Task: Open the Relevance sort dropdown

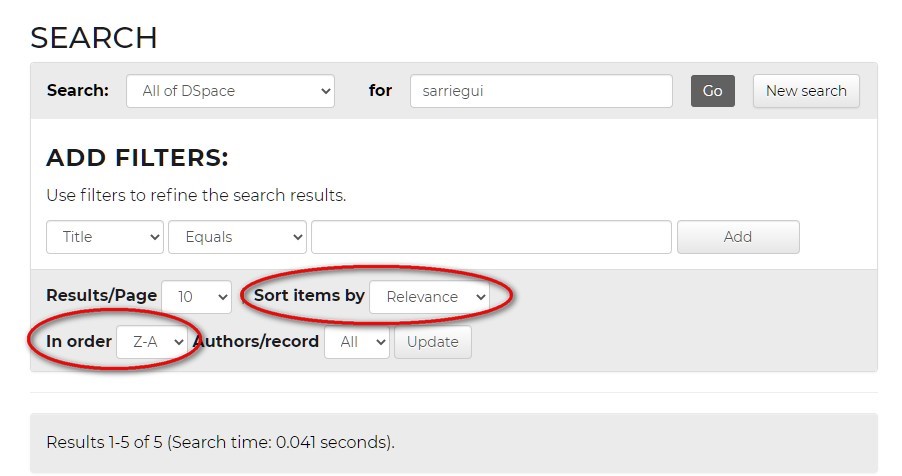Action: (x=429, y=297)
